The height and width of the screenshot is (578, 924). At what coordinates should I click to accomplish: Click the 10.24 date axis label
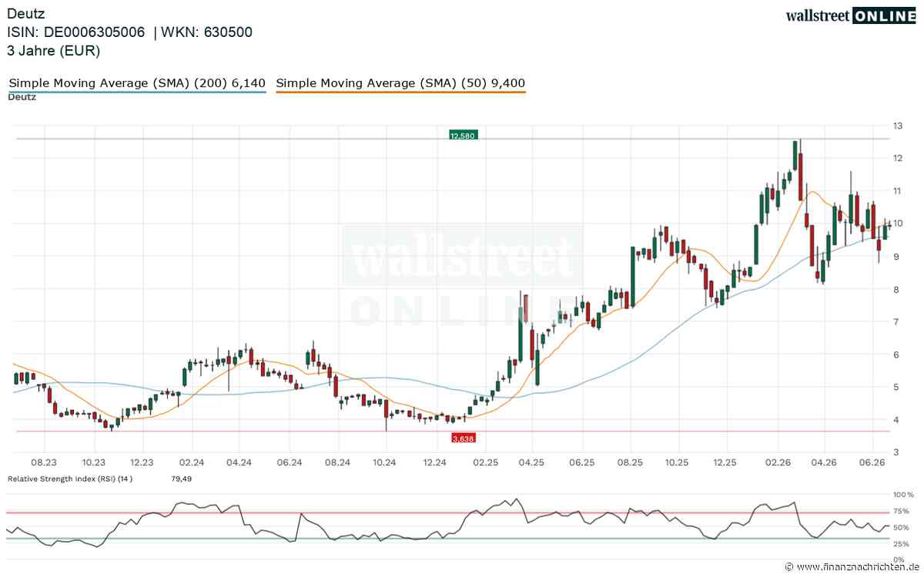pyautogui.click(x=384, y=462)
